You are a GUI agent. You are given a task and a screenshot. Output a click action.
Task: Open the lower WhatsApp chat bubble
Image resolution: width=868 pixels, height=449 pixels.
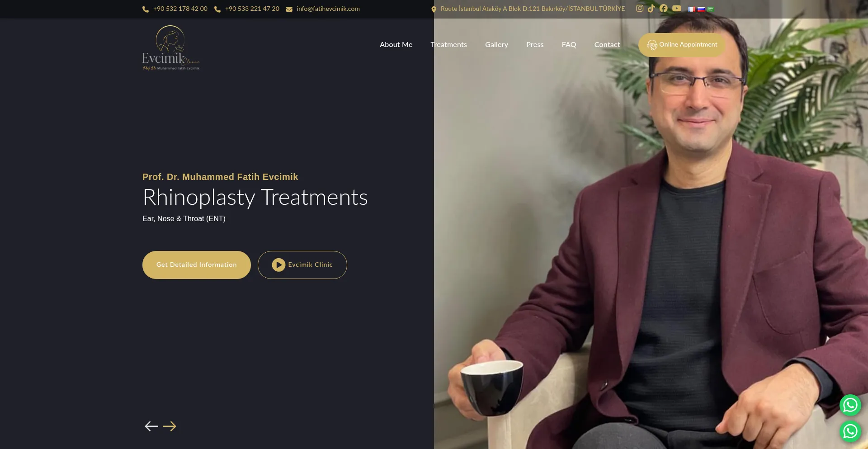click(x=850, y=431)
